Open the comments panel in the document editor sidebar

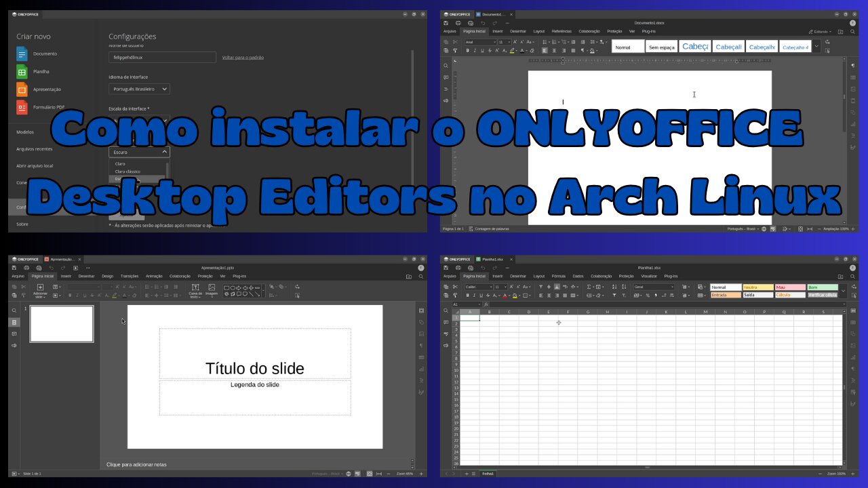pyautogui.click(x=446, y=77)
